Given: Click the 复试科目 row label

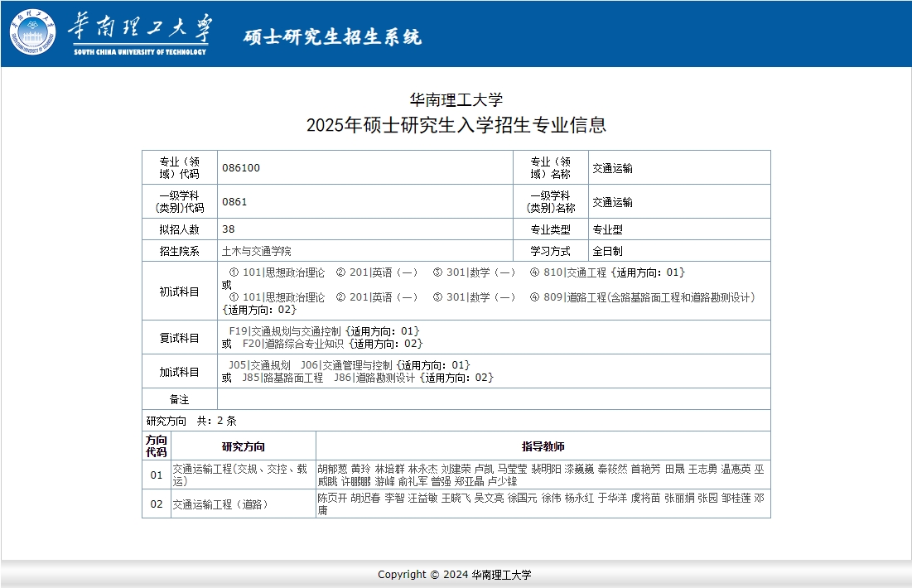Looking at the screenshot, I should coord(179,337).
